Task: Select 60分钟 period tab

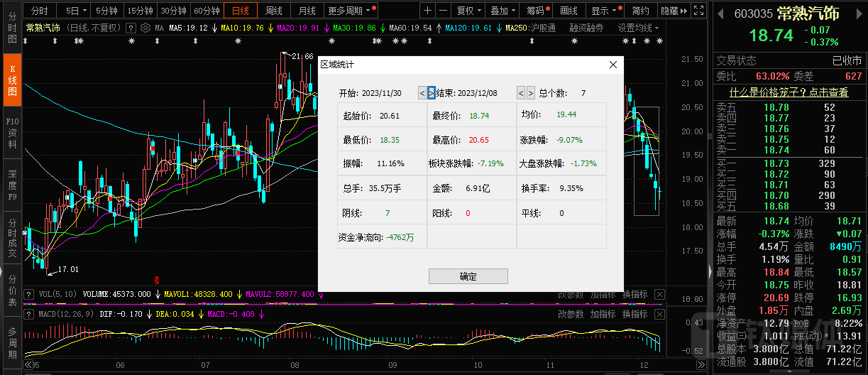Action: (207, 11)
